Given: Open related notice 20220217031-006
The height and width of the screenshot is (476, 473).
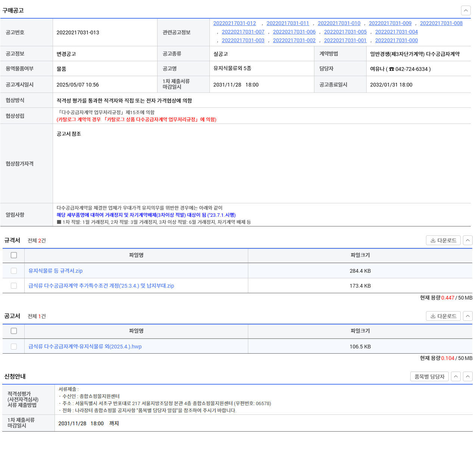Looking at the screenshot, I should (294, 32).
